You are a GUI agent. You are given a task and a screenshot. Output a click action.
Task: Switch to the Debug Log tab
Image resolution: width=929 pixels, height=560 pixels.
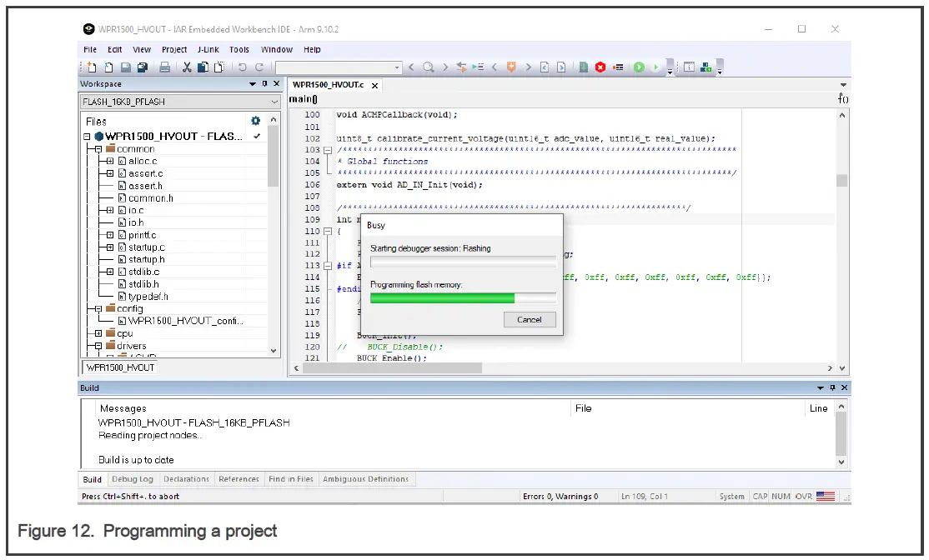pos(133,479)
